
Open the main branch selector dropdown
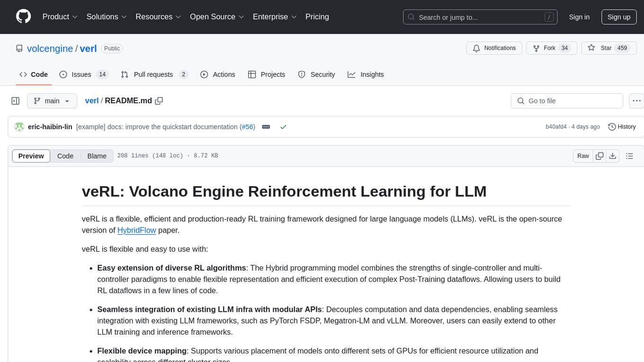coord(52,101)
